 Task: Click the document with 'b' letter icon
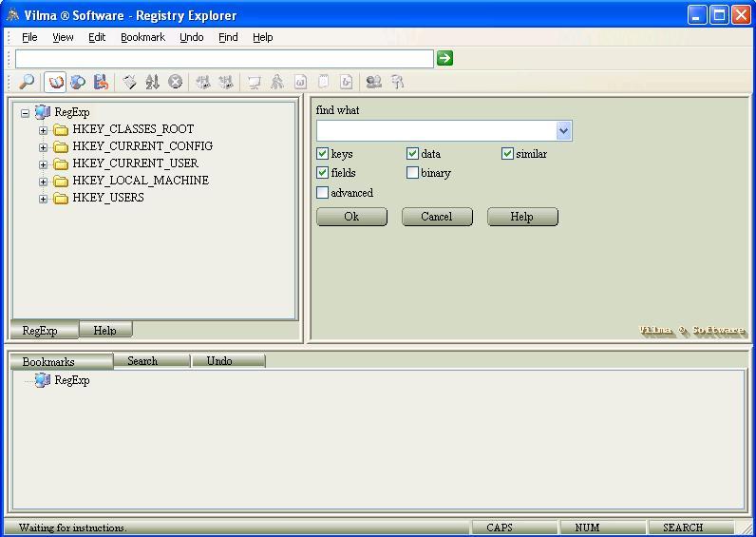[346, 82]
